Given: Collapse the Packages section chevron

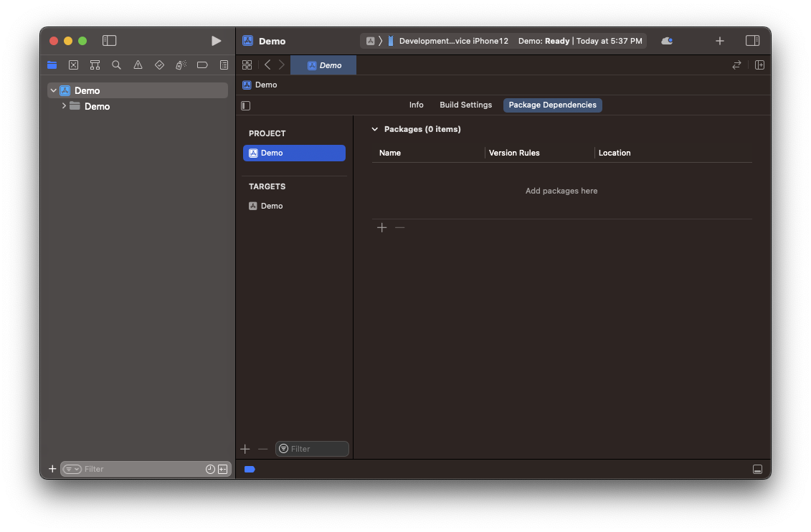Looking at the screenshot, I should pos(374,130).
